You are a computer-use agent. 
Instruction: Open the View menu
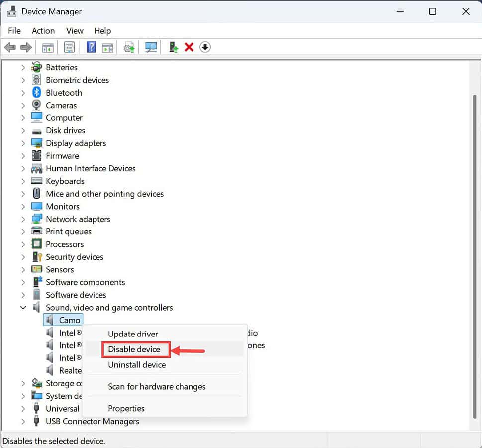tap(74, 31)
